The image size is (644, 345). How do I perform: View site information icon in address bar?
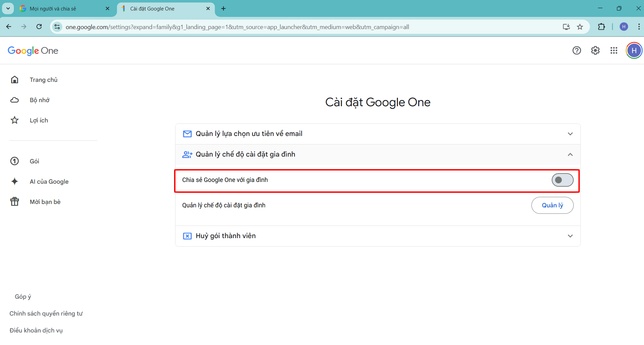tap(57, 27)
